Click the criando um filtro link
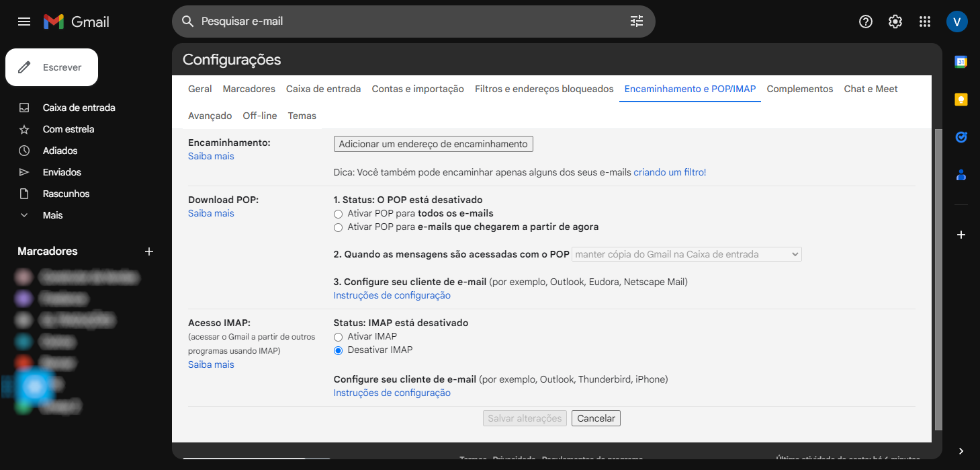The height and width of the screenshot is (470, 980). 670,172
